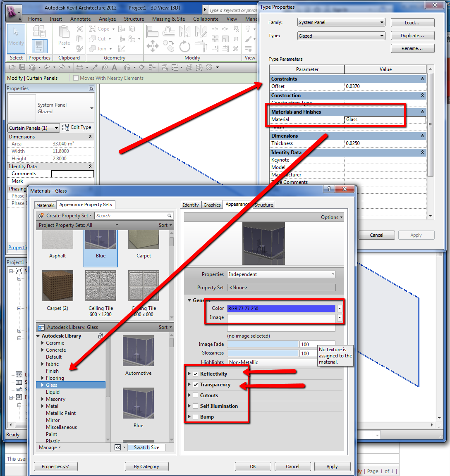This screenshot has width=450, height=476.
Task: Click OK in the Materials dialog
Action: pyautogui.click(x=253, y=466)
